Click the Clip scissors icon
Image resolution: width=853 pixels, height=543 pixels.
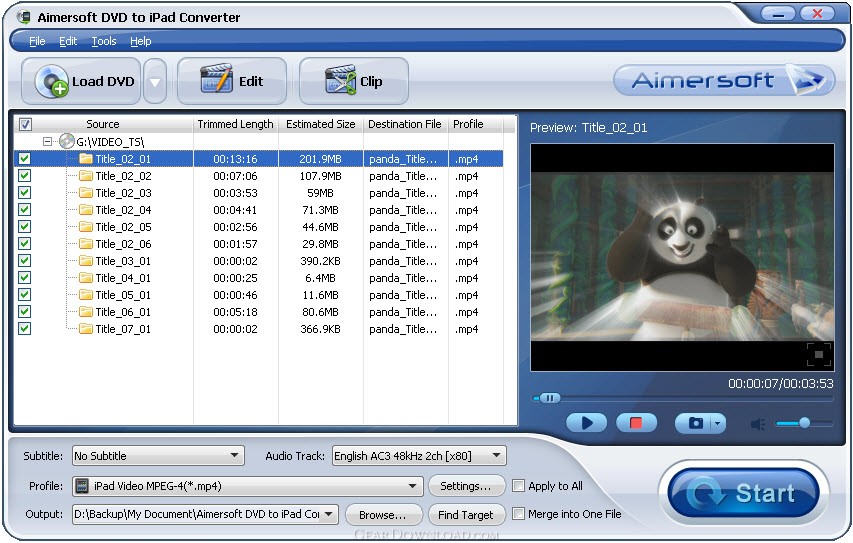[x=341, y=80]
